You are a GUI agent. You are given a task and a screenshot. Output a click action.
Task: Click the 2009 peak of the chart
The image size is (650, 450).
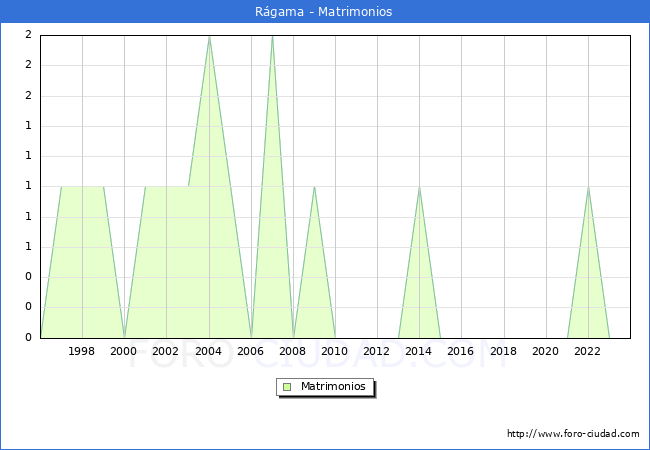(315, 187)
